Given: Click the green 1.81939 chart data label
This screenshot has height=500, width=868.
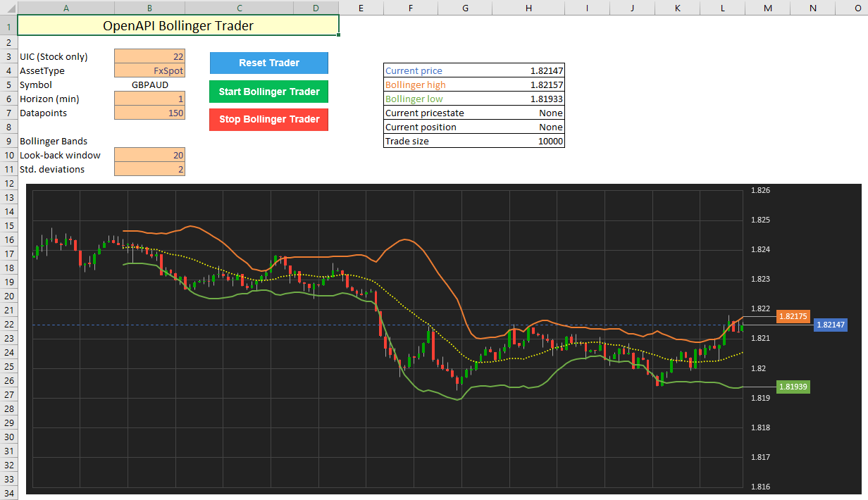Looking at the screenshot, I should click(x=792, y=387).
